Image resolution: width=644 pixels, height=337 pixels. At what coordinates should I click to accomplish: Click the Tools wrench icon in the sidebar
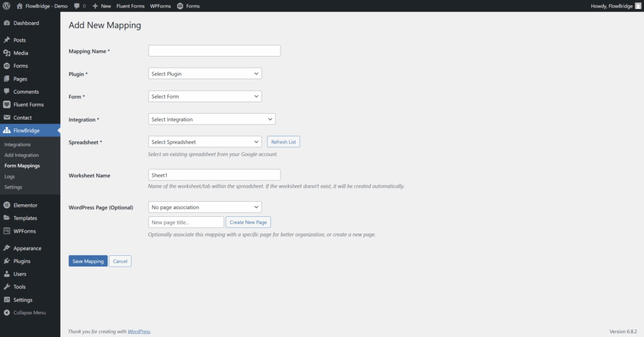tap(6, 287)
